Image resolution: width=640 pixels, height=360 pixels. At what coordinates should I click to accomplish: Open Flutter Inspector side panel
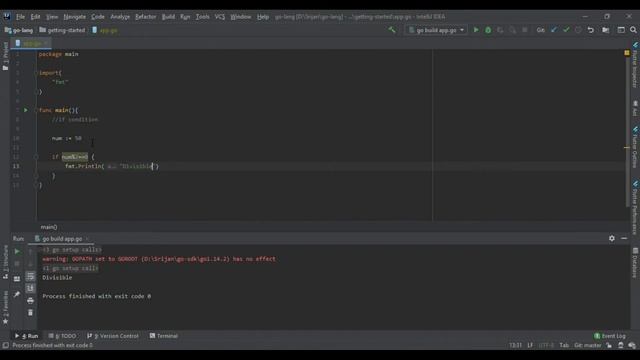[x=635, y=64]
